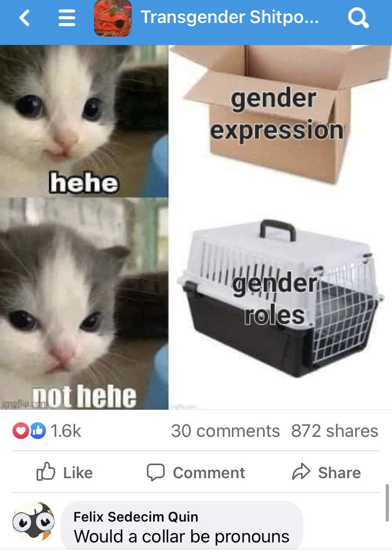The image size is (392, 555).
Task: Open the Transgender Shitpo... group title
Action: 229,17
